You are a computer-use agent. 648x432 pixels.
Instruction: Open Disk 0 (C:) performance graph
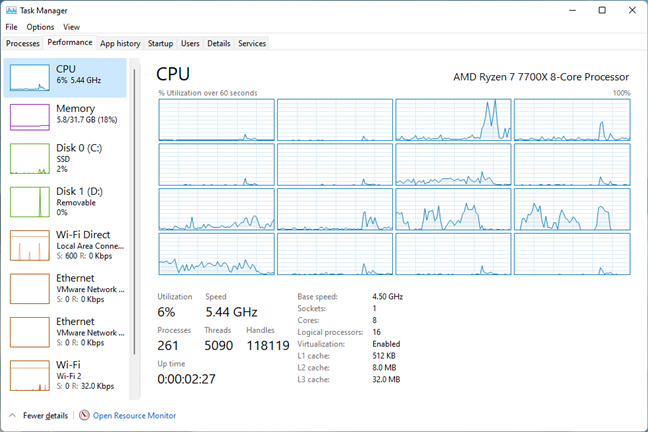click(30, 157)
